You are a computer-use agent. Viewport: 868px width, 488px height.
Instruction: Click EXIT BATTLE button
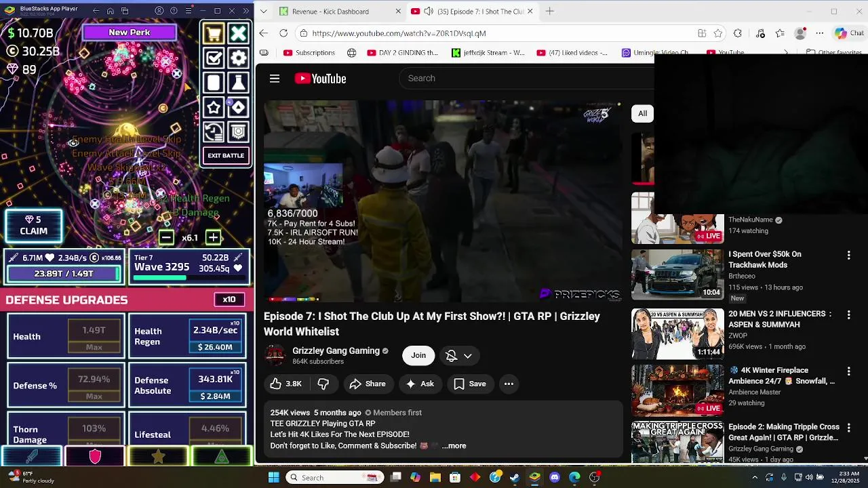[x=226, y=156]
